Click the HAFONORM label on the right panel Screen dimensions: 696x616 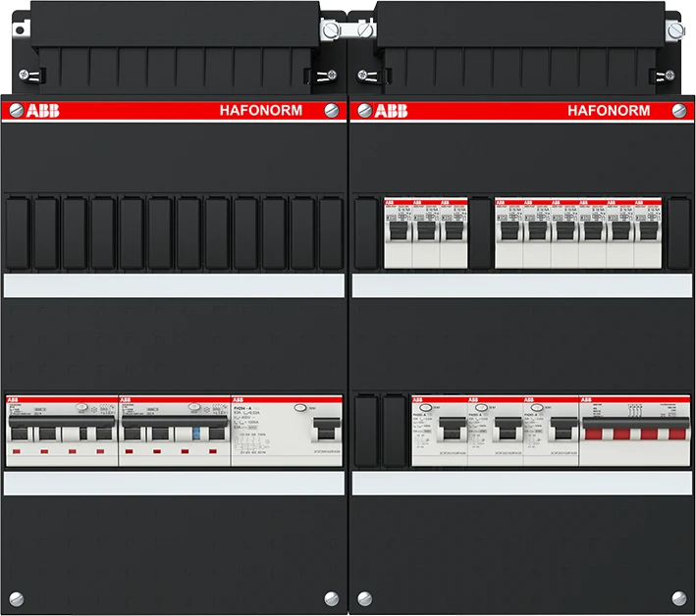pyautogui.click(x=609, y=111)
